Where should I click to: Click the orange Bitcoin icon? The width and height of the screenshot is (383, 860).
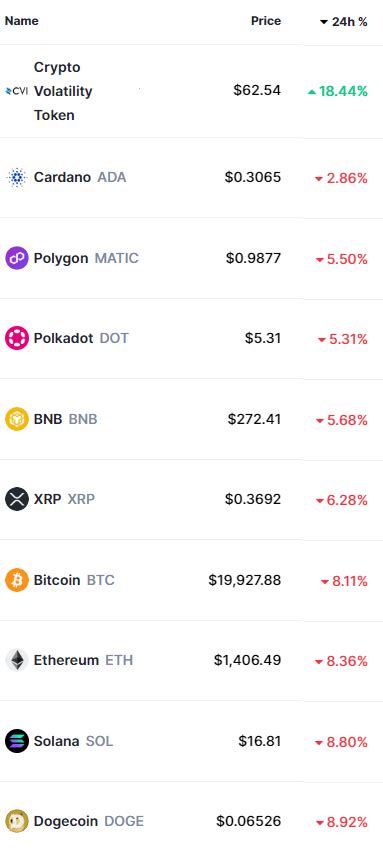(x=16, y=580)
